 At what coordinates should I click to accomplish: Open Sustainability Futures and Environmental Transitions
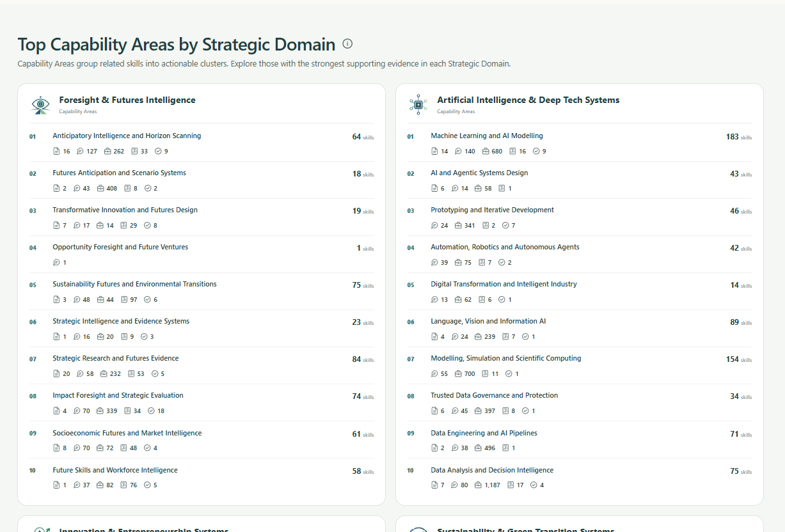[134, 284]
